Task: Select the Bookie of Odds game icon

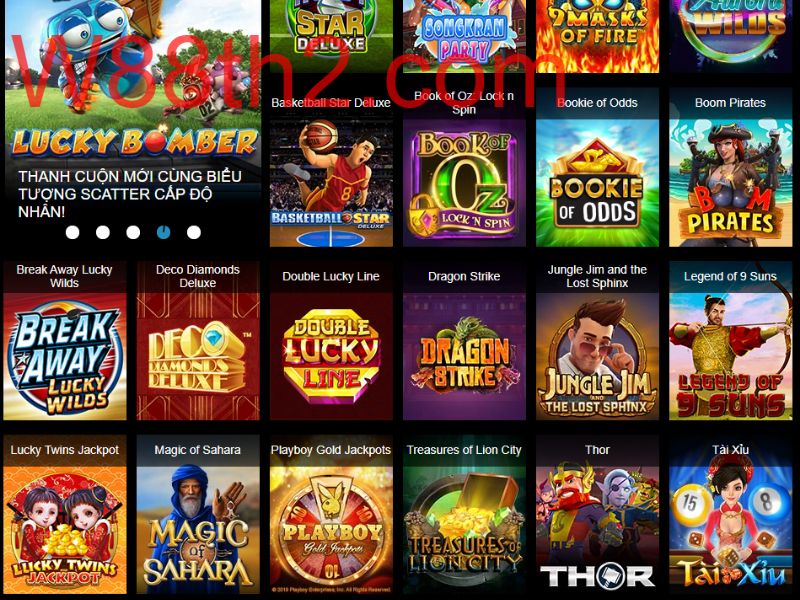Action: (597, 183)
